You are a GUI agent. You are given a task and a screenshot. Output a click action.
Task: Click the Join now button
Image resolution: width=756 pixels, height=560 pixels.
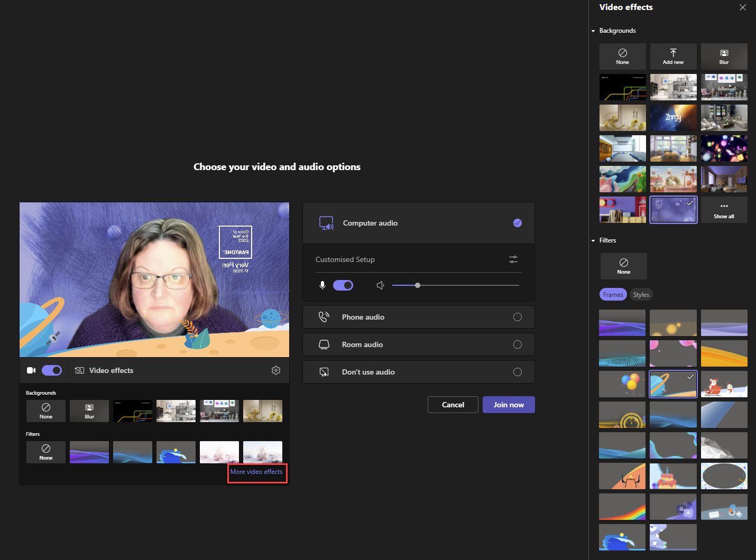pos(508,405)
